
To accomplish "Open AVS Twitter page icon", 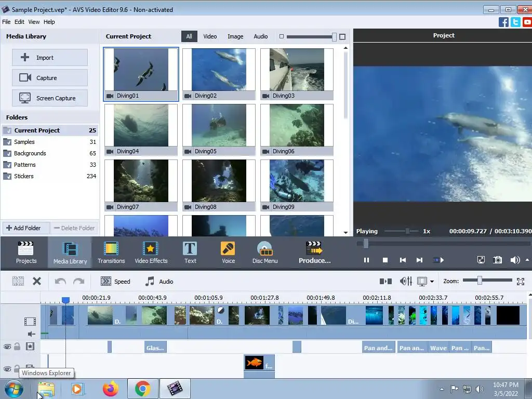I will tap(515, 22).
